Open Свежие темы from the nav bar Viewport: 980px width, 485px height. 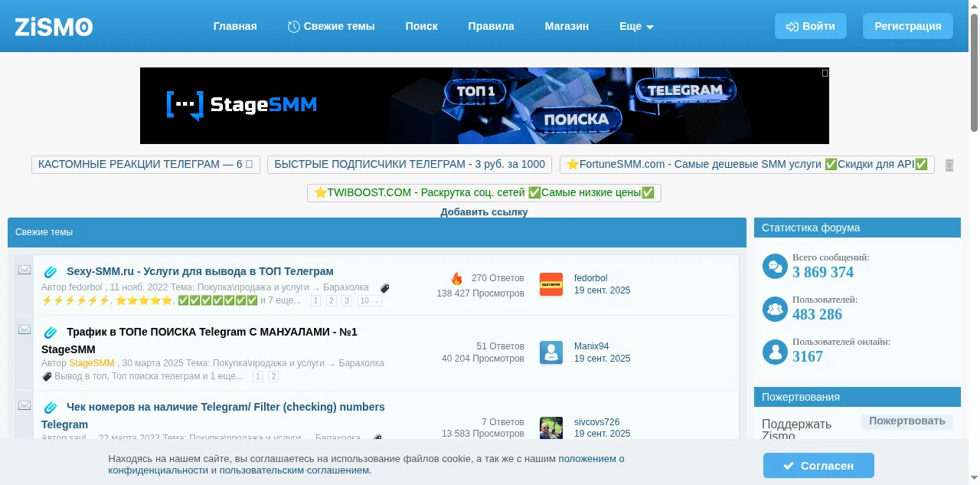click(x=332, y=26)
